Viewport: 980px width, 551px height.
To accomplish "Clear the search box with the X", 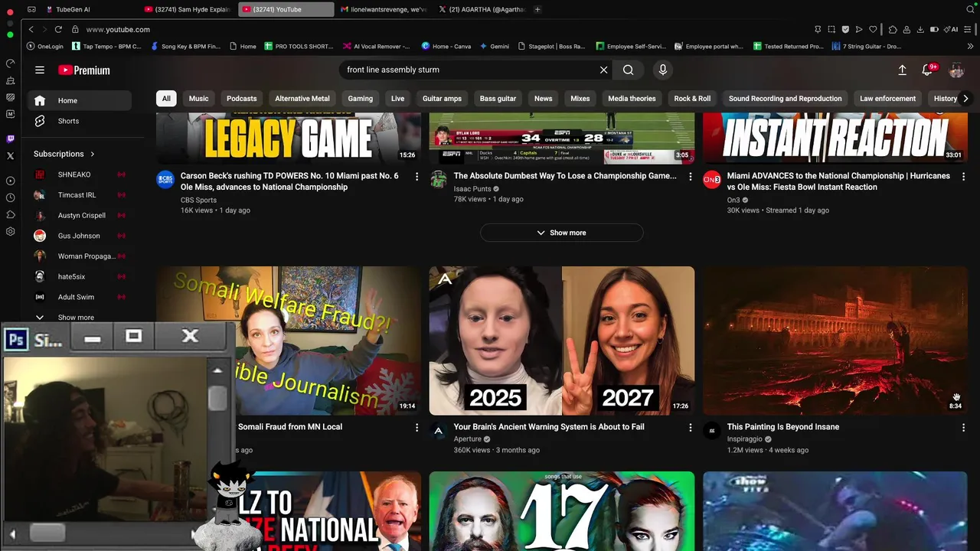I will (603, 70).
